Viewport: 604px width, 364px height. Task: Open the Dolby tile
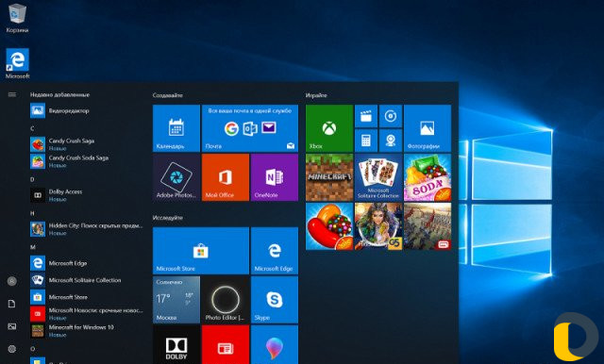click(x=176, y=344)
